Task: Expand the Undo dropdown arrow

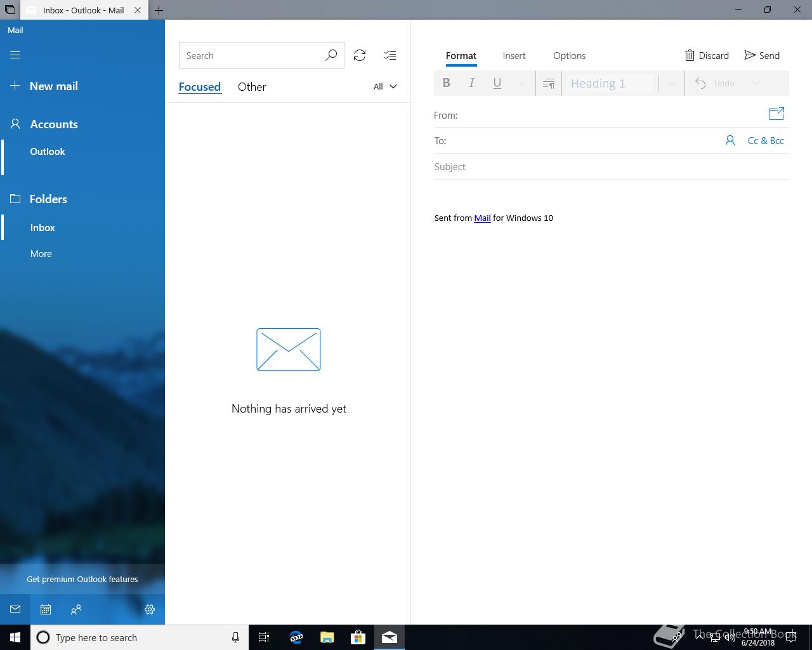Action: pyautogui.click(x=756, y=83)
